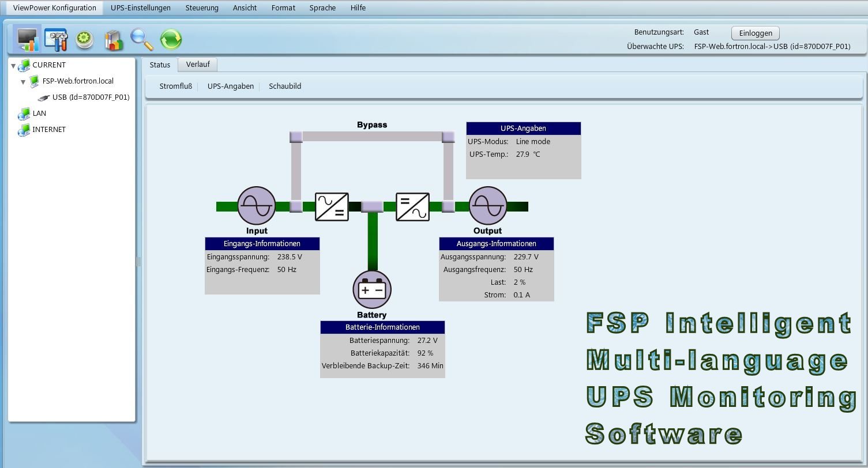The width and height of the screenshot is (868, 468).
Task: Click the backup time value 346 Min
Action: (430, 366)
